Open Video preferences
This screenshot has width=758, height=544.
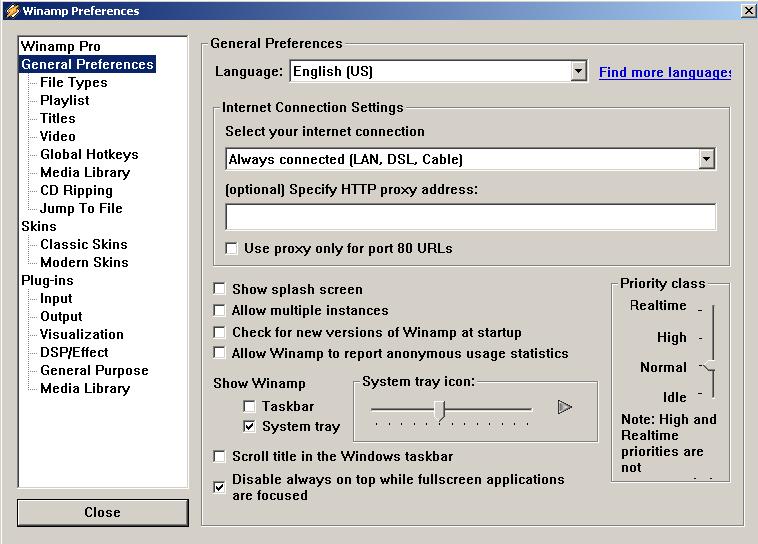[58, 136]
